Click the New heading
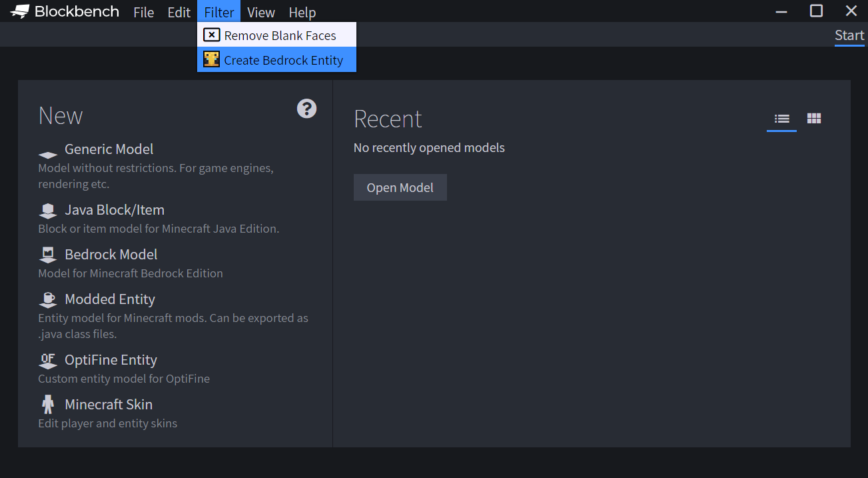The width and height of the screenshot is (868, 478). tap(61, 115)
